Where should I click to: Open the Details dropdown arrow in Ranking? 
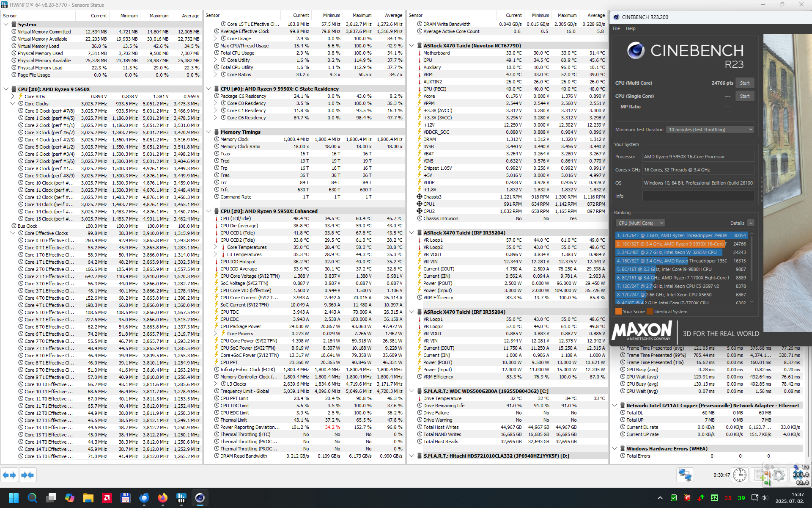pos(751,223)
